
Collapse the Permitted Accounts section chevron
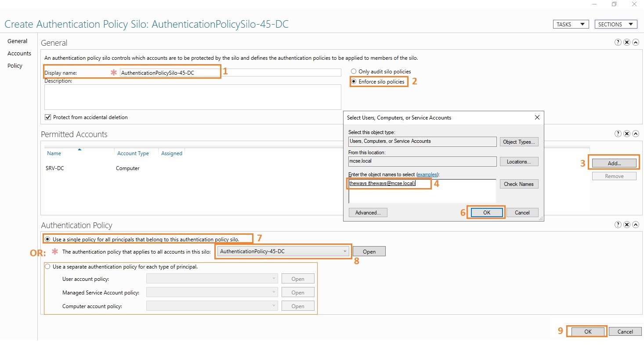pyautogui.click(x=636, y=133)
